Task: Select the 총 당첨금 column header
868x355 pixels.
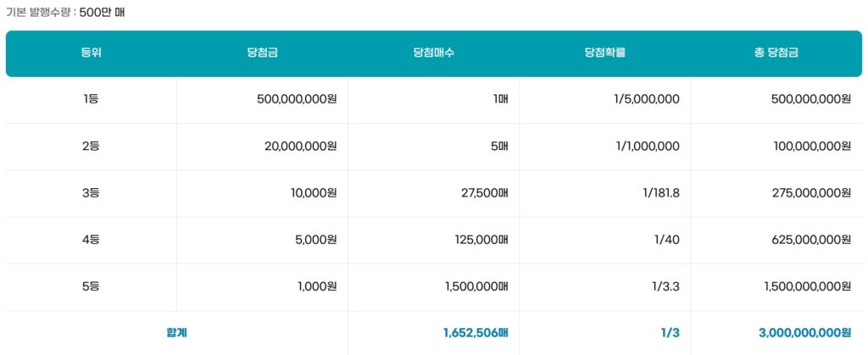Action: pyautogui.click(x=776, y=53)
